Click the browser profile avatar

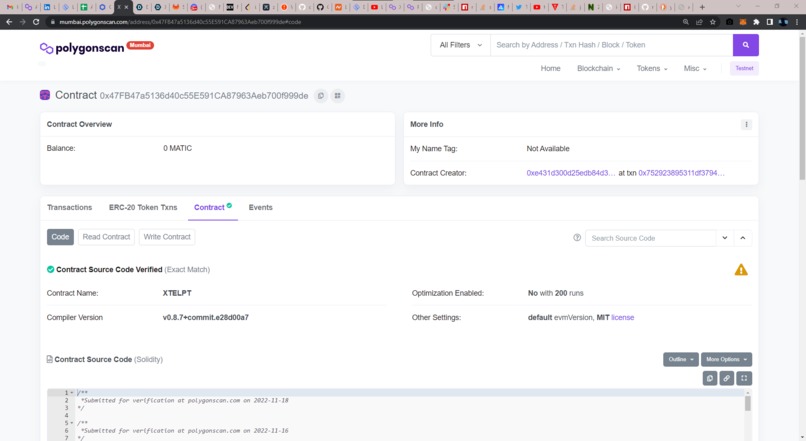783,22
